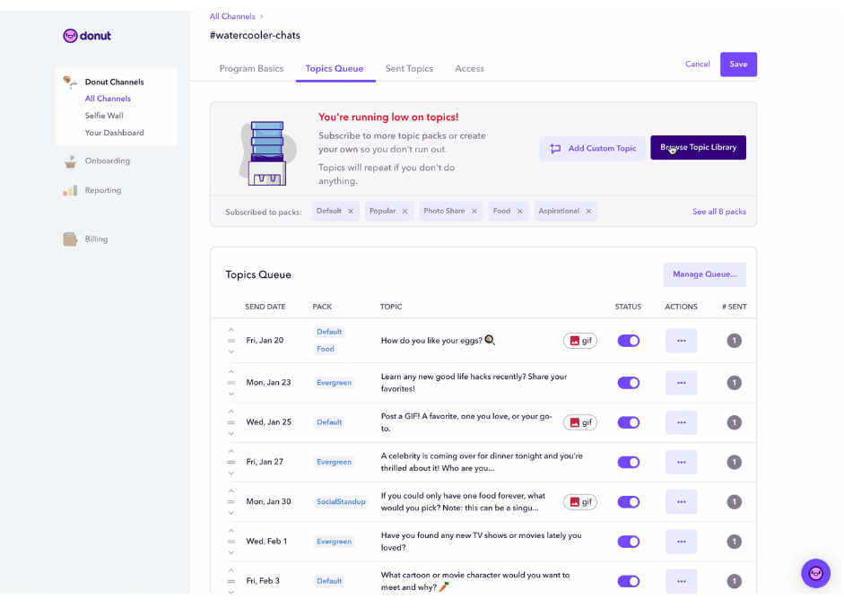Toggle status for Wed, Jan 25 topic
844x616 pixels.
[x=628, y=422]
